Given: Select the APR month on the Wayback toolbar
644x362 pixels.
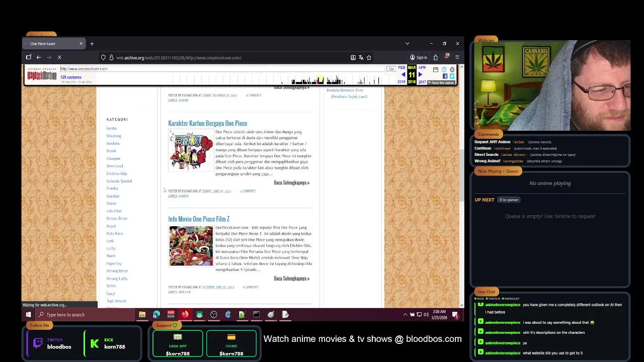Looking at the screenshot, I should point(422,68).
